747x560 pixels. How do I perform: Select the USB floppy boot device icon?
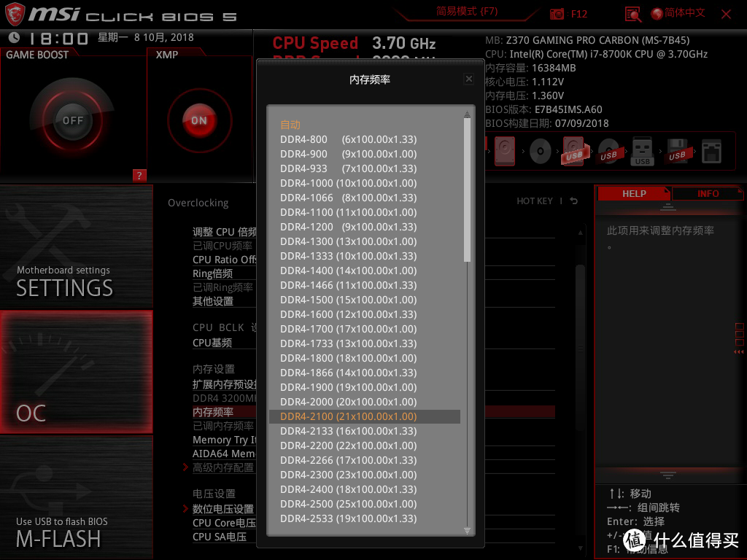(x=677, y=152)
